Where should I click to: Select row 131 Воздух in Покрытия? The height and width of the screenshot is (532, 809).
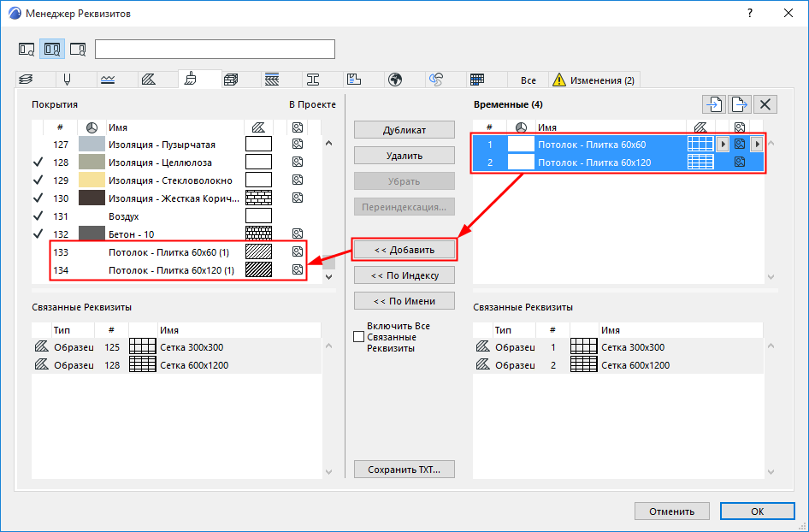176,216
